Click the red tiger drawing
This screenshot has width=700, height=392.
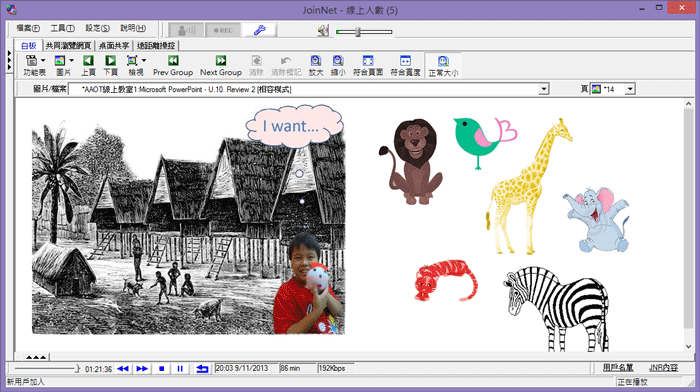(x=446, y=280)
